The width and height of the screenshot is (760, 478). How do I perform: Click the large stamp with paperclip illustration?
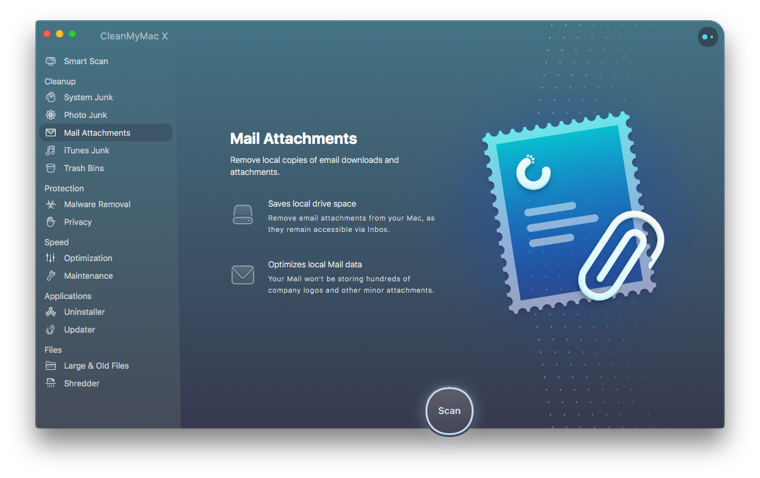pyautogui.click(x=574, y=212)
